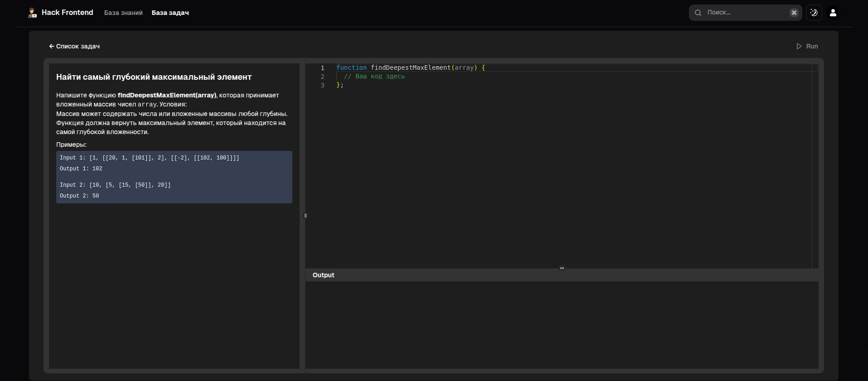Click the 'Output 1: 102' line
This screenshot has height=381, width=868.
pos(81,169)
